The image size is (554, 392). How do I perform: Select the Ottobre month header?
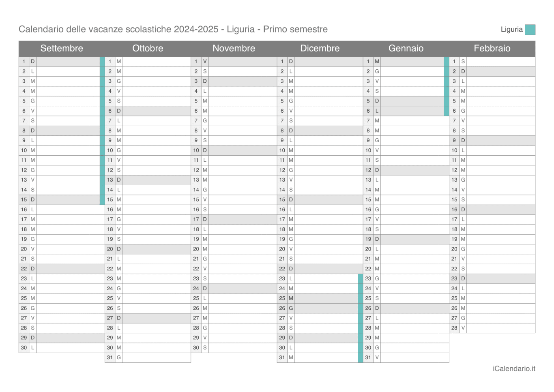pyautogui.click(x=148, y=48)
